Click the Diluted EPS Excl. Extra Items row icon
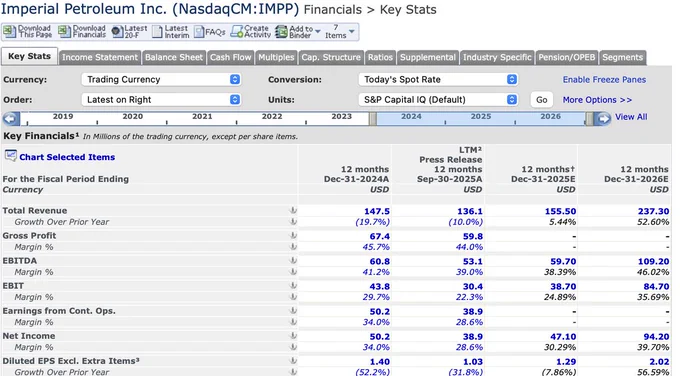The image size is (680, 376). 293,361
